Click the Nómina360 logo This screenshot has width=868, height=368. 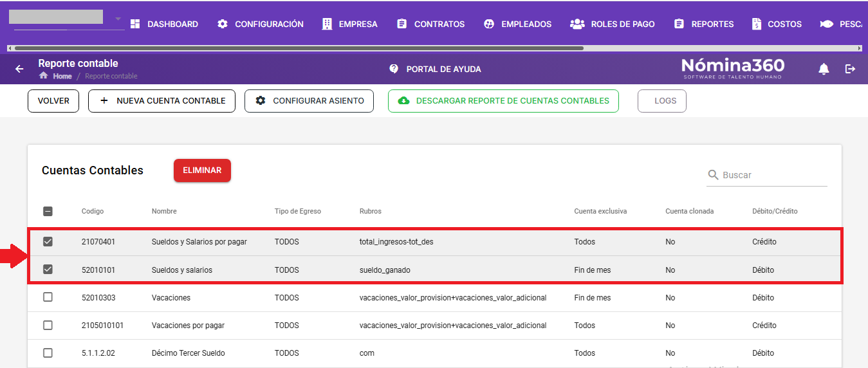(733, 68)
